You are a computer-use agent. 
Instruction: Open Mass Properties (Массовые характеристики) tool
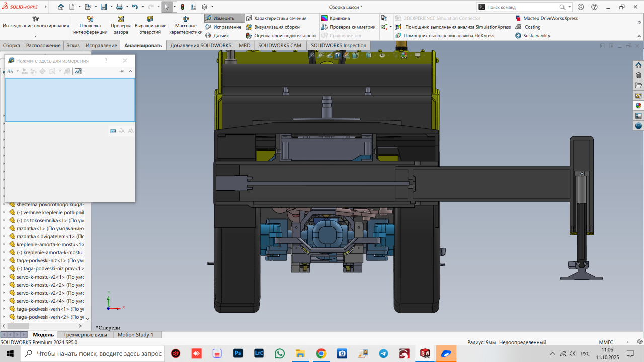[185, 25]
